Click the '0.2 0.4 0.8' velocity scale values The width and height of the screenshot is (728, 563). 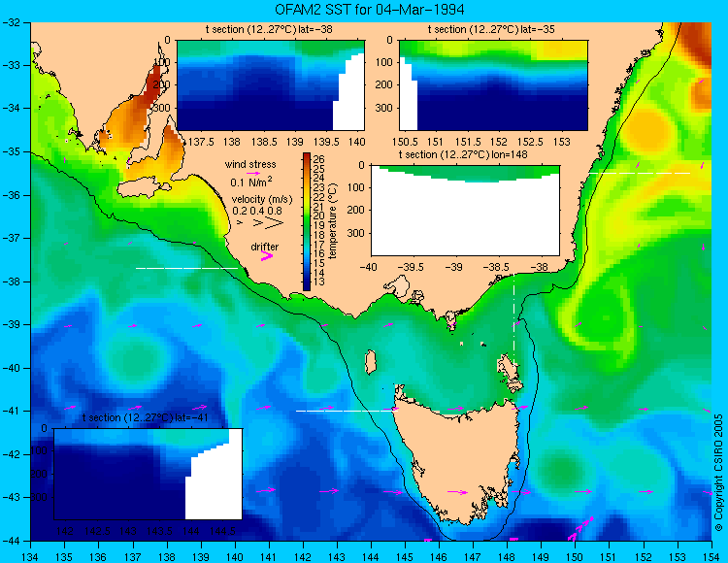[257, 211]
